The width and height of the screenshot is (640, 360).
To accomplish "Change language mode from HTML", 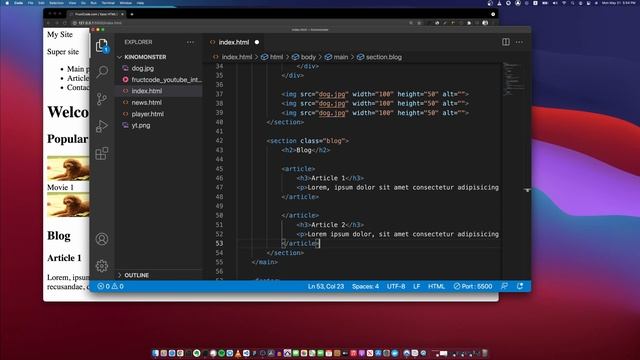I will pyautogui.click(x=436, y=287).
